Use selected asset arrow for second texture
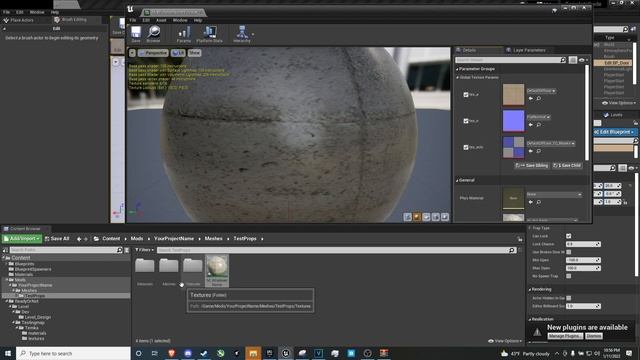The height and width of the screenshot is (360, 640). coord(531,125)
